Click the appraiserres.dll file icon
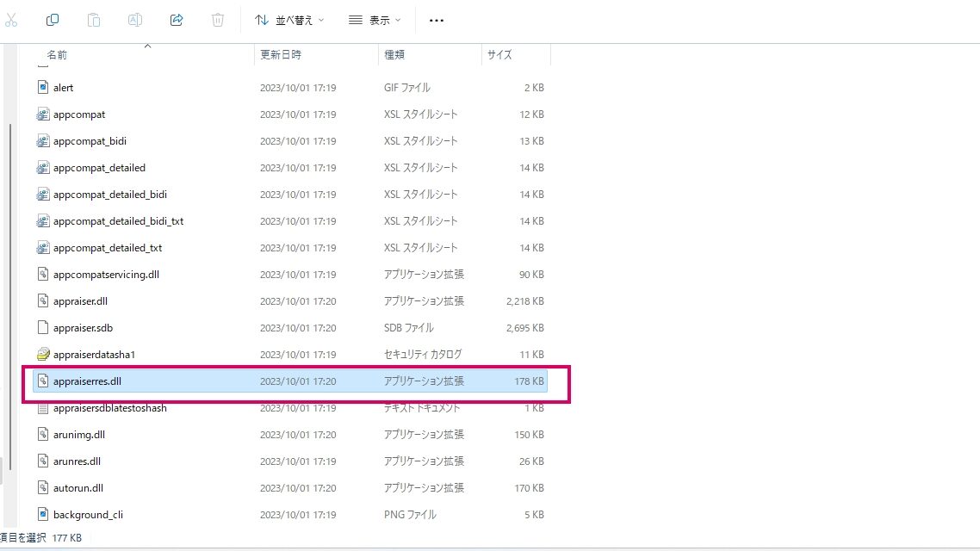The width and height of the screenshot is (980, 551). coord(42,381)
